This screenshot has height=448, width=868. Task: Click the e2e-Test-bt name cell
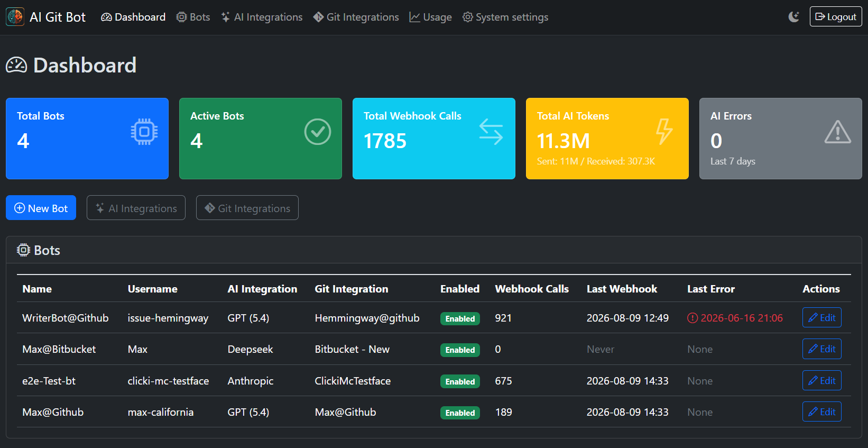point(49,381)
